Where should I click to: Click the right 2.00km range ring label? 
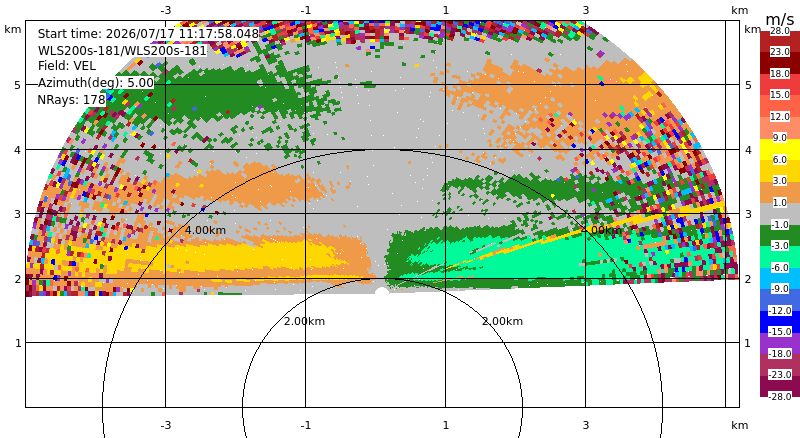(503, 321)
